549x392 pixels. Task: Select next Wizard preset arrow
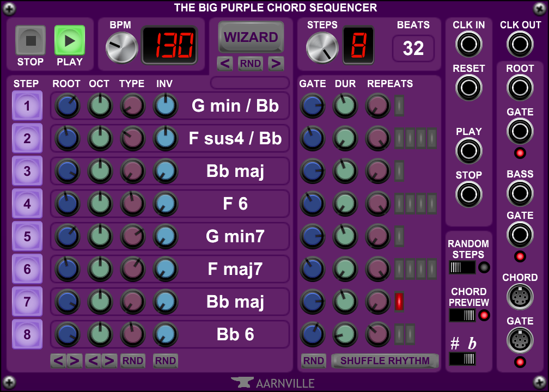pyautogui.click(x=276, y=64)
